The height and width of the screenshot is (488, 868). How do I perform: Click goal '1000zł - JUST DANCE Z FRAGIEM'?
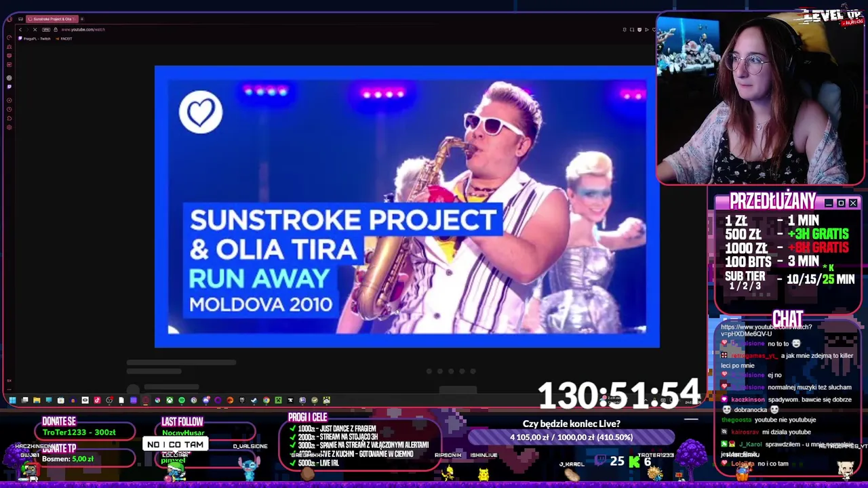[x=338, y=428]
